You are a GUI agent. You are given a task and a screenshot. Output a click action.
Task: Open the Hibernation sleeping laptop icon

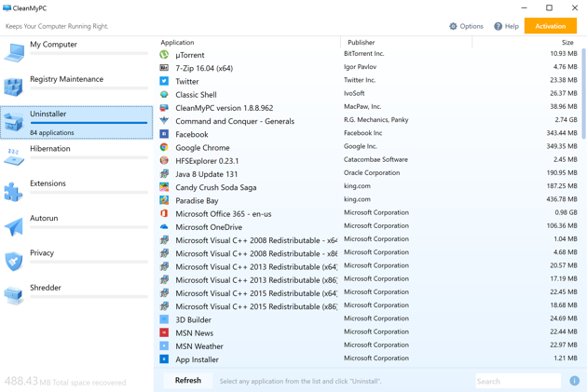14,157
